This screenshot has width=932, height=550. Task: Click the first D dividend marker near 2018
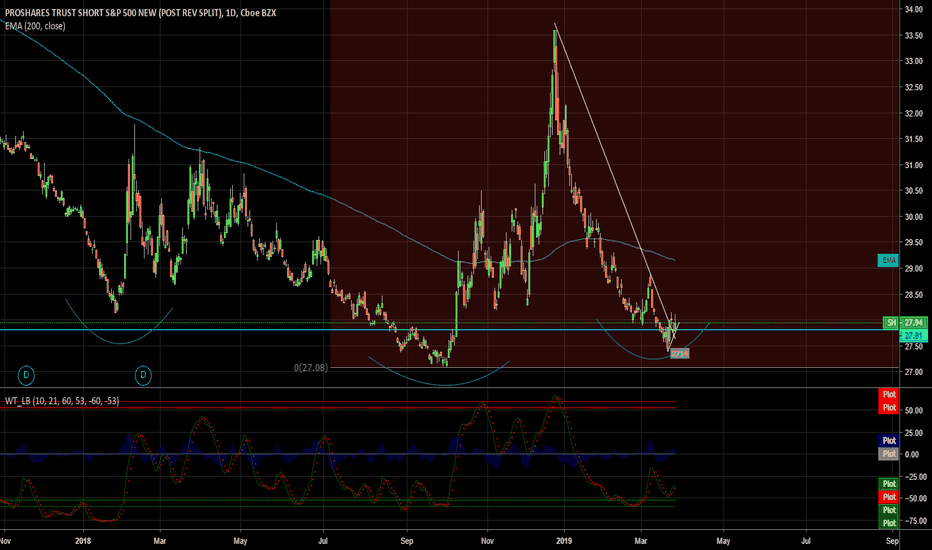tap(26, 375)
